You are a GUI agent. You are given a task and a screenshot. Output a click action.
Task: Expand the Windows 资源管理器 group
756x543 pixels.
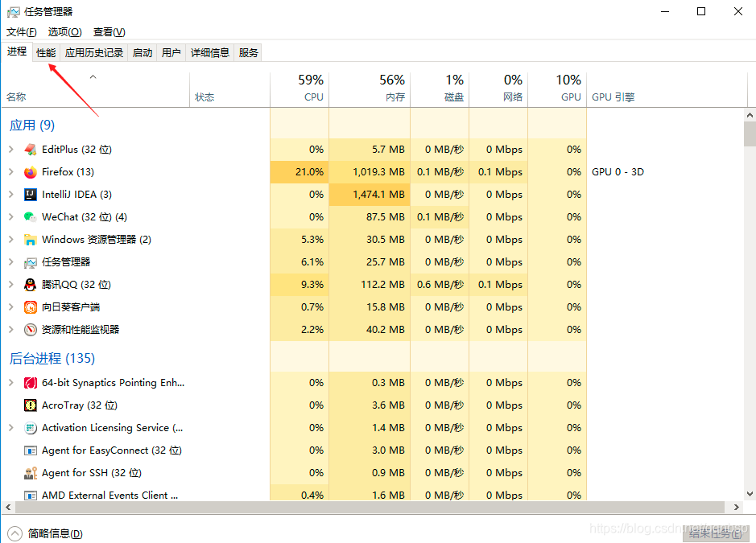point(11,239)
